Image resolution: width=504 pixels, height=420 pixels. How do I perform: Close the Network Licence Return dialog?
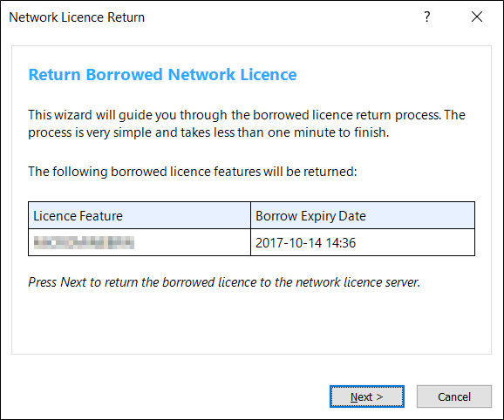477,17
